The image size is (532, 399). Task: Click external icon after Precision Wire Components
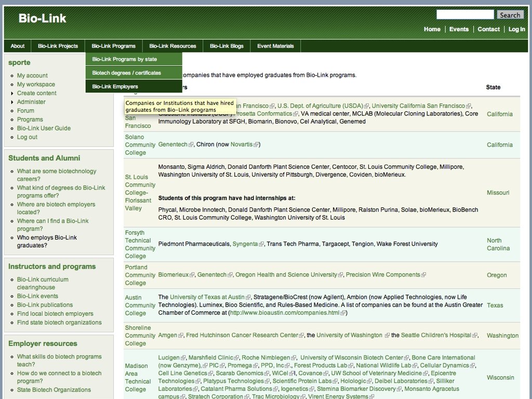(x=423, y=275)
